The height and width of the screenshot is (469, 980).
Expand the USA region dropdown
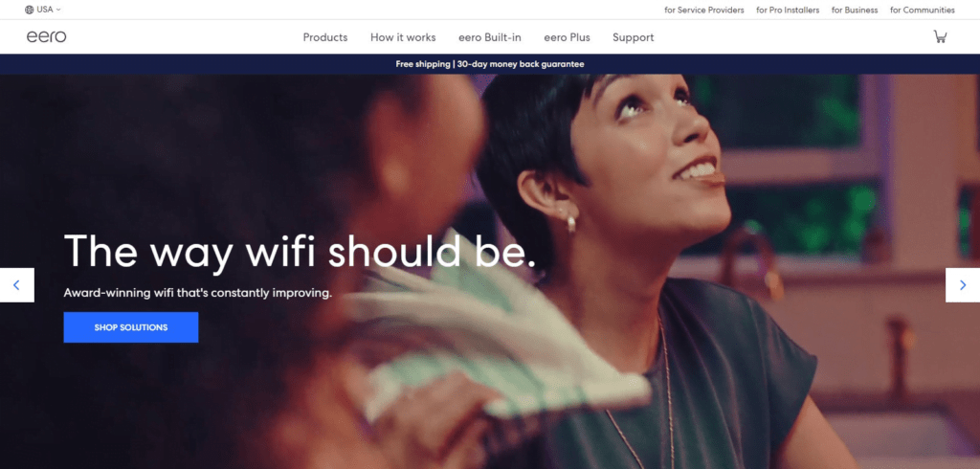coord(43,10)
